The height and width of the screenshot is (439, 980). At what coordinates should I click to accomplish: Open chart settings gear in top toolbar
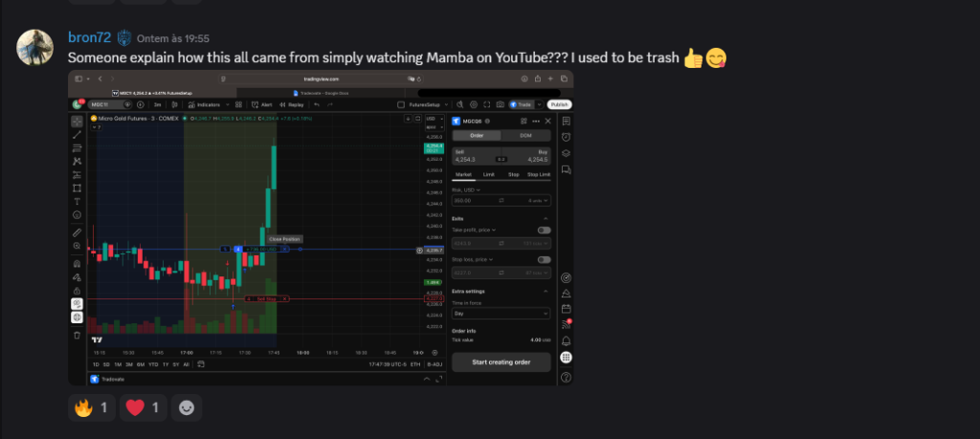click(x=473, y=104)
